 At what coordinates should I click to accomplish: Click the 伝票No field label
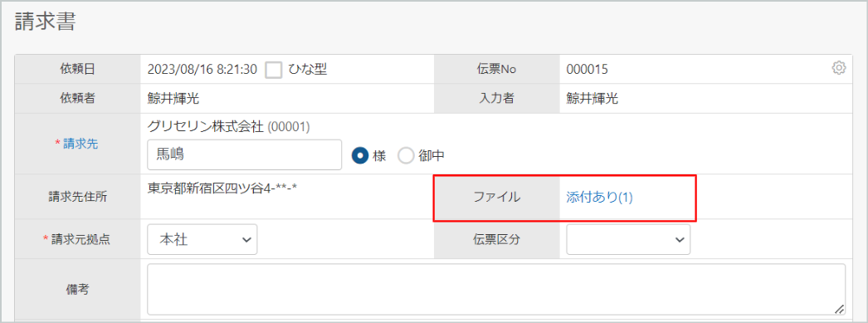coord(496,69)
